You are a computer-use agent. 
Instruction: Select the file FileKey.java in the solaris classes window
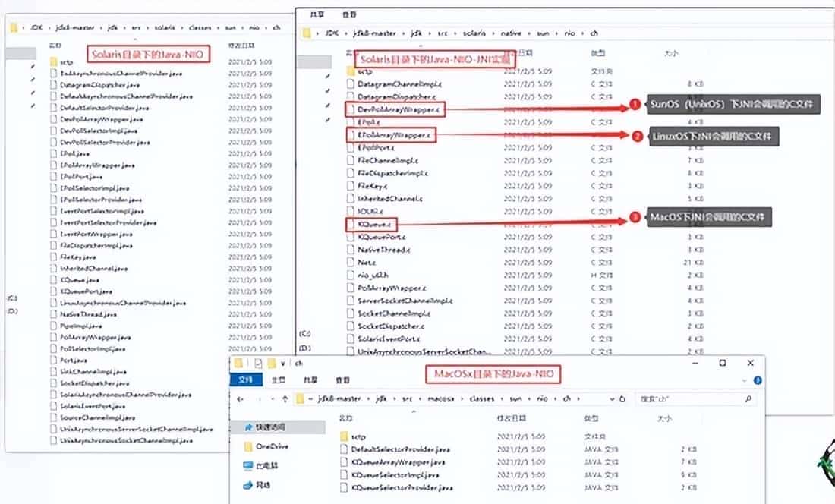point(77,257)
